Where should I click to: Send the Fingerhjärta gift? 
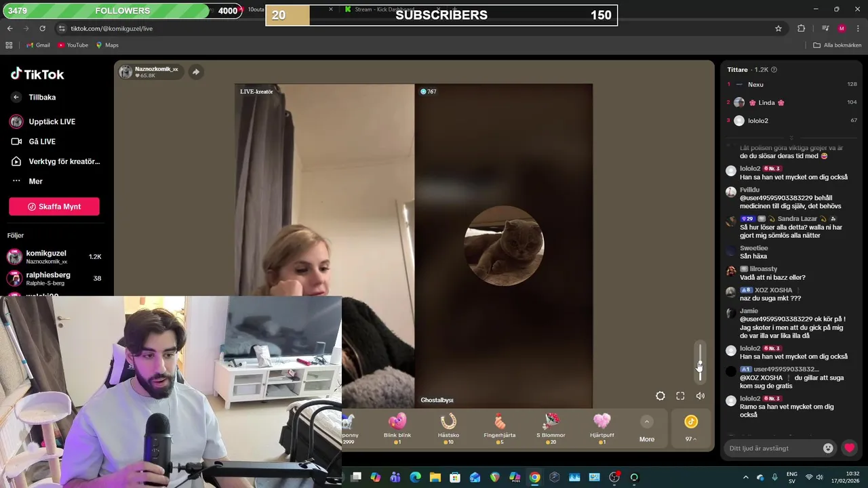coord(500,428)
